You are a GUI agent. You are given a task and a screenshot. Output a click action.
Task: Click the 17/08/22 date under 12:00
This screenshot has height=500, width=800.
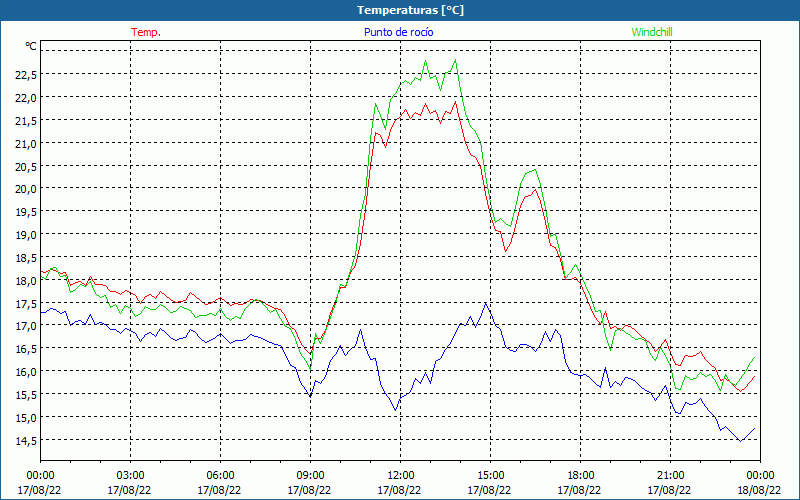pyautogui.click(x=399, y=490)
